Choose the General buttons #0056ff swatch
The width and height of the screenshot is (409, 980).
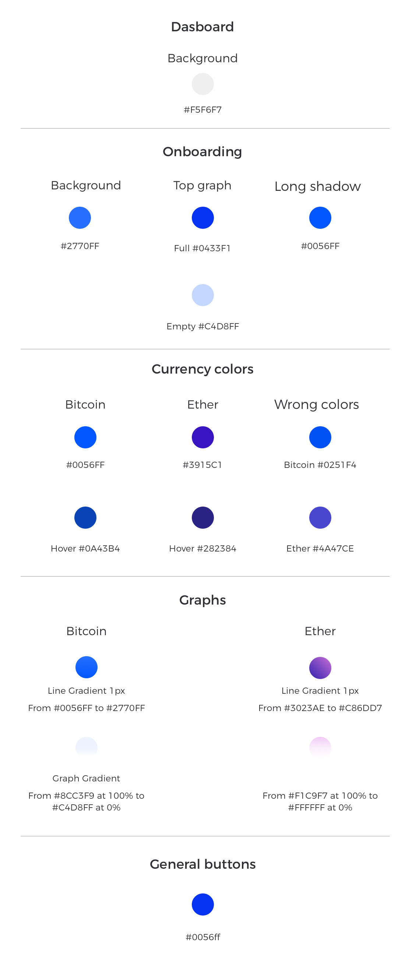coord(202,904)
